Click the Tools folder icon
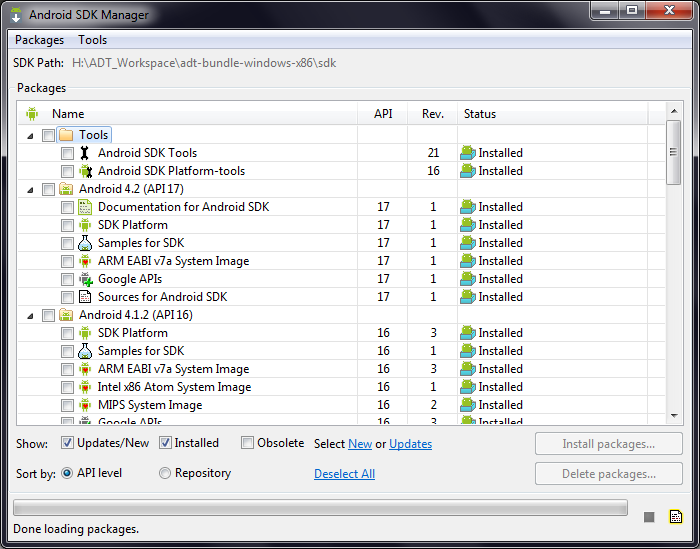The height and width of the screenshot is (549, 700). (66, 135)
